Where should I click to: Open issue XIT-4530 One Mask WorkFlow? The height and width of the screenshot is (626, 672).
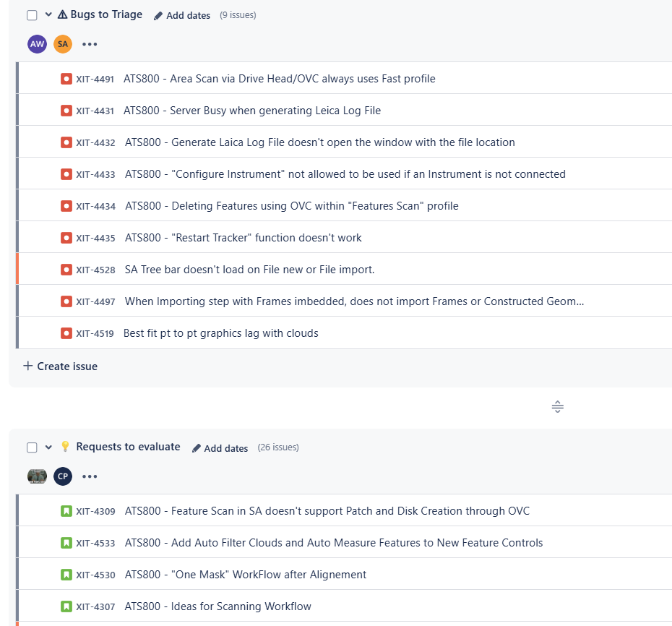click(x=246, y=575)
